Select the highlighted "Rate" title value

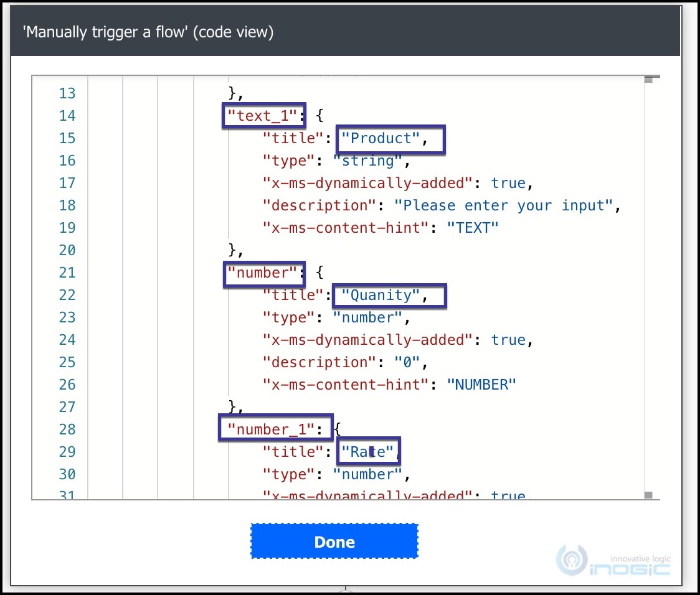coord(368,451)
